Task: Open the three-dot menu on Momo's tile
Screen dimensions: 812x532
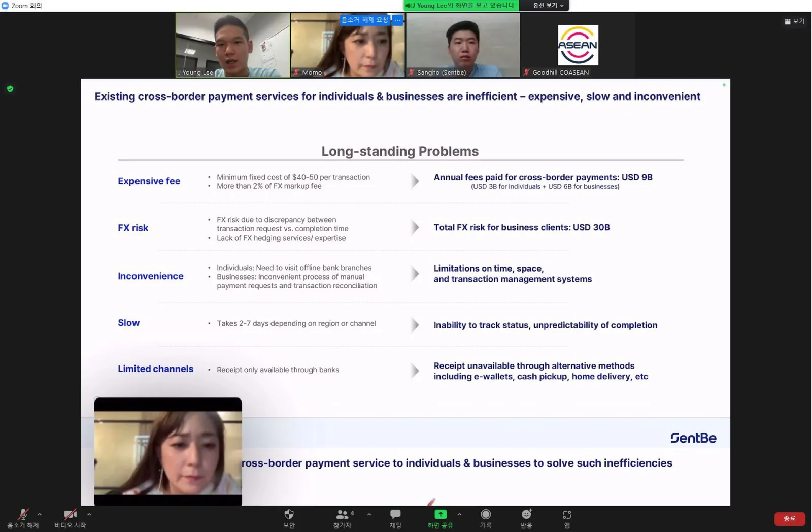Action: click(397, 20)
